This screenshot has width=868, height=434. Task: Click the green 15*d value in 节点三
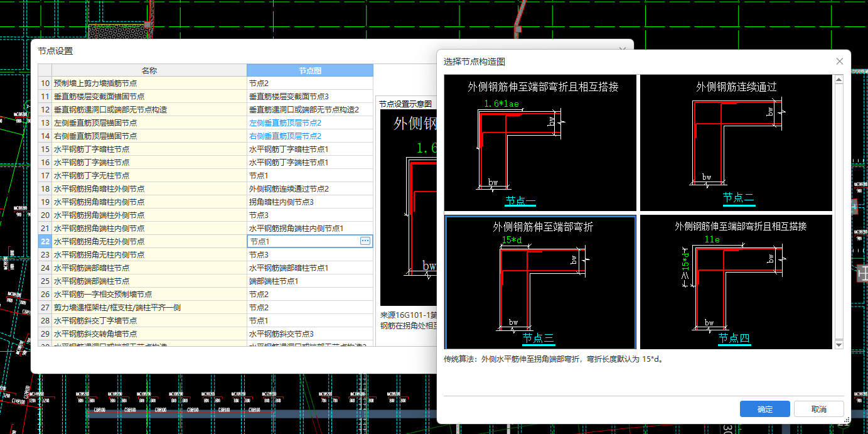(x=512, y=240)
